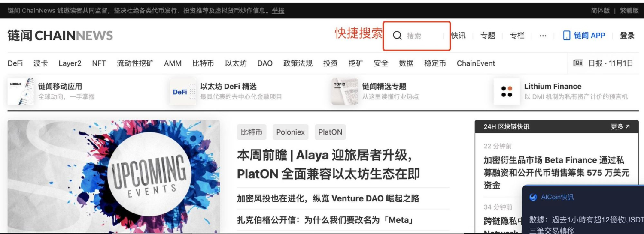
Task: Select the 稳定币 category tab
Action: (435, 63)
